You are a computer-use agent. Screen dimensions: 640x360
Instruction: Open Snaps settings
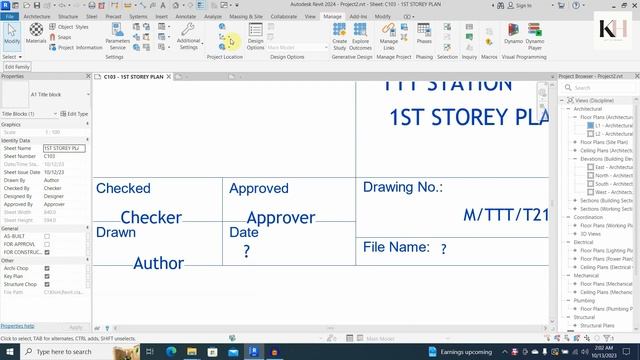[60, 37]
